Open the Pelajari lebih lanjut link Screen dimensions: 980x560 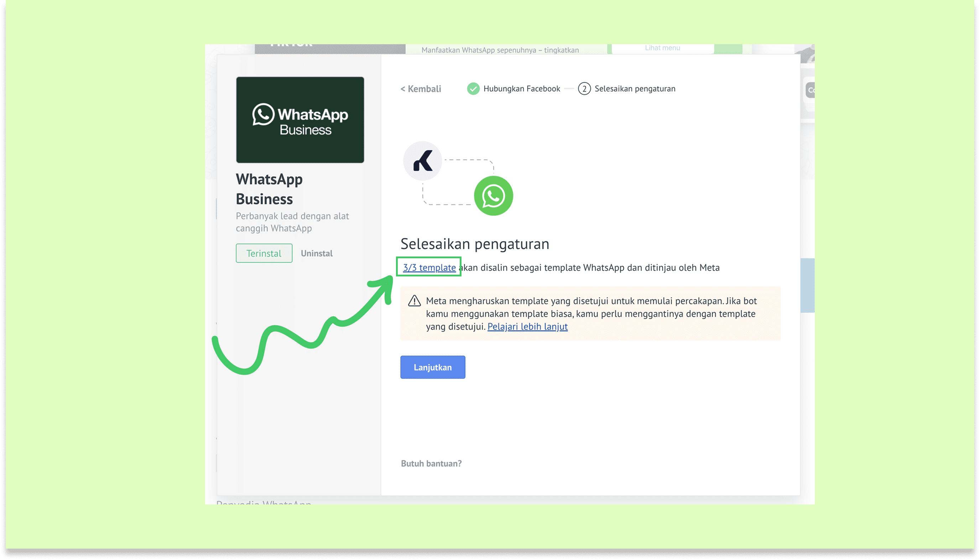(527, 327)
